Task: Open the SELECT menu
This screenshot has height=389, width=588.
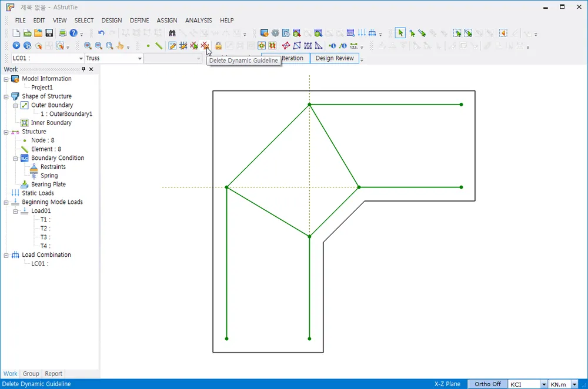Action: click(x=84, y=20)
